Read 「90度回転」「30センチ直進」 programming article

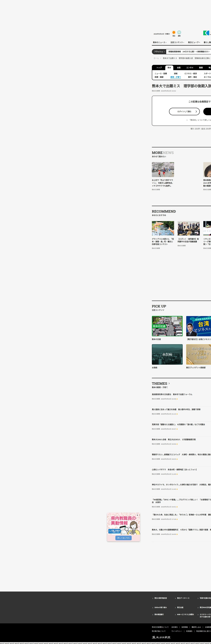pos(181,501)
